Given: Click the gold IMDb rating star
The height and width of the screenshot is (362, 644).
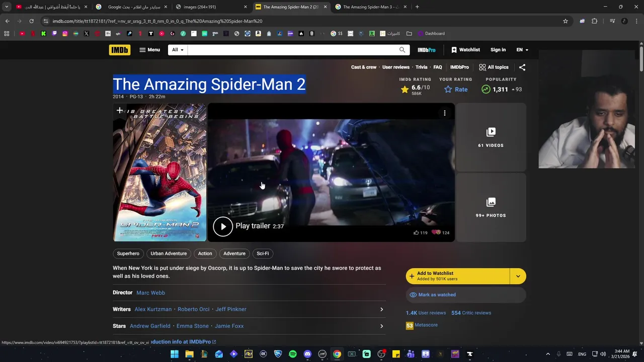Looking at the screenshot, I should tap(405, 89).
